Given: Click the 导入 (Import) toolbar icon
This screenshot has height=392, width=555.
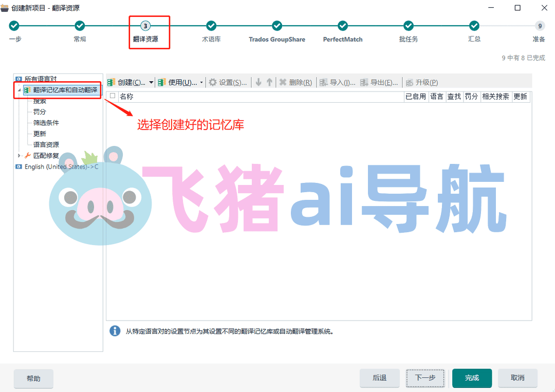Looking at the screenshot, I should (x=323, y=82).
